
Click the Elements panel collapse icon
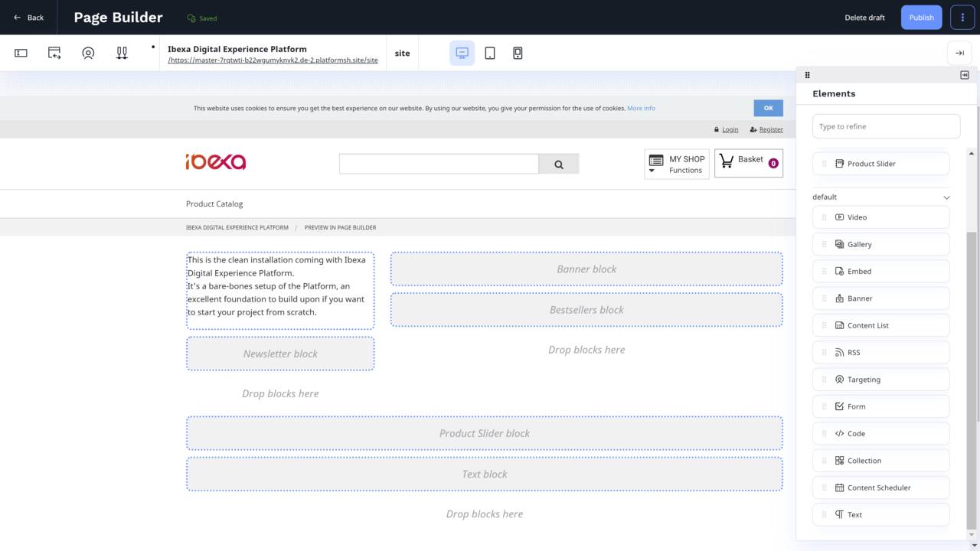tap(964, 75)
